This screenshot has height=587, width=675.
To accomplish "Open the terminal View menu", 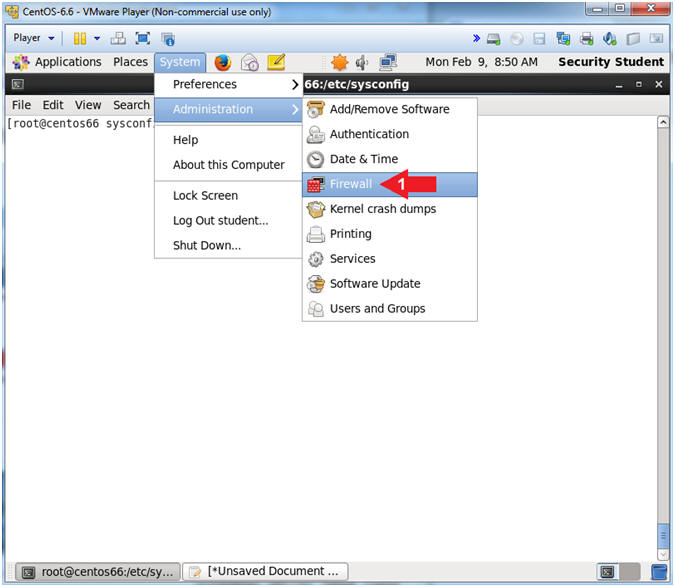I will pyautogui.click(x=88, y=105).
